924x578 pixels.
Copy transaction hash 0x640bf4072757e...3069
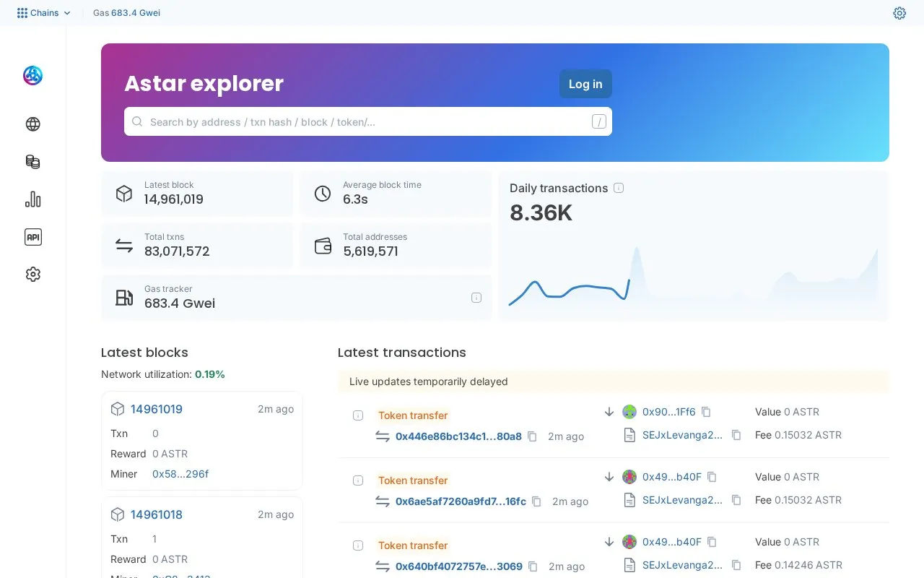(x=533, y=566)
